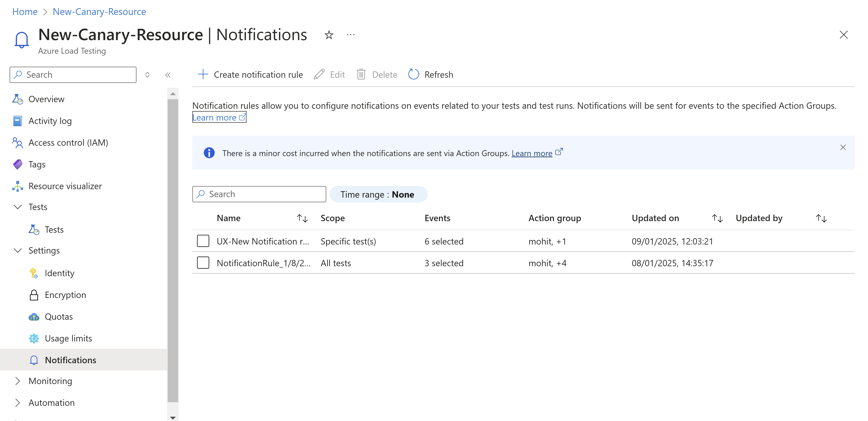Click the pencil Edit icon
The width and height of the screenshot is (868, 421).
point(319,74)
